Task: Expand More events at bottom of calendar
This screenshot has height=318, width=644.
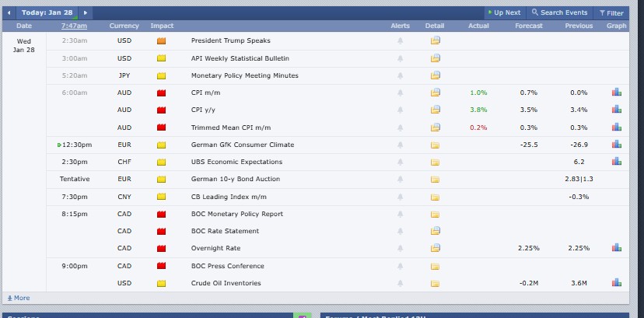Action: coord(18,298)
